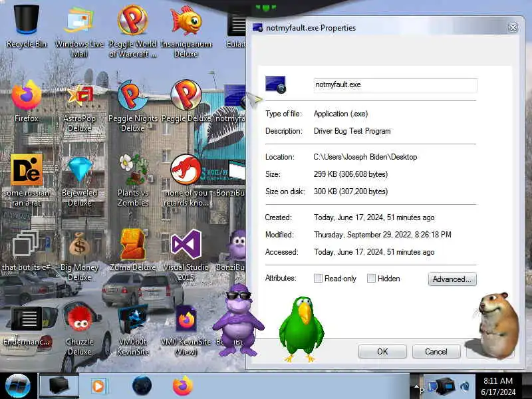
Task: Click the Modified date 'Thursday, September 29, 2022'
Action: 382,235
